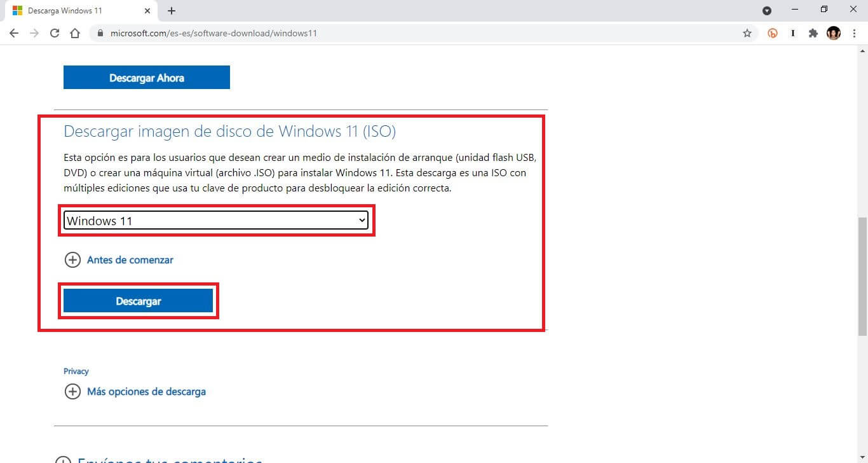This screenshot has height=463, width=868.
Task: Bookmark this page with the star icon
Action: pyautogui.click(x=747, y=33)
